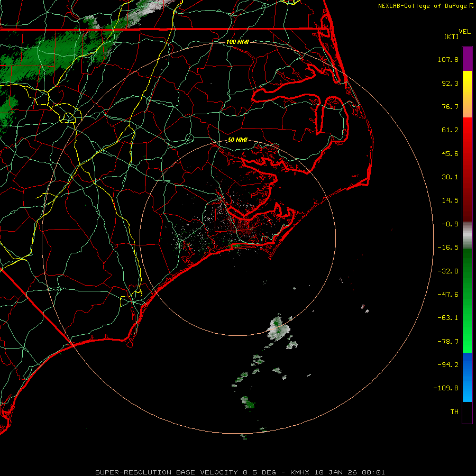
Task: Click the 10 JAN 26 date stamp
Action: [x=335, y=472]
